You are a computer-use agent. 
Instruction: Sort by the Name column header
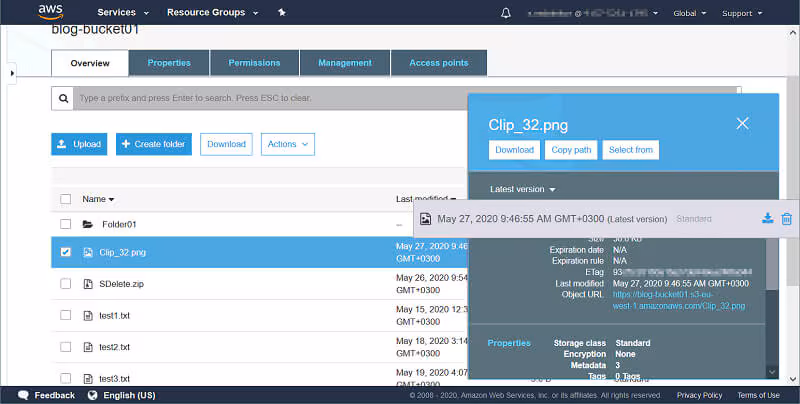point(98,199)
